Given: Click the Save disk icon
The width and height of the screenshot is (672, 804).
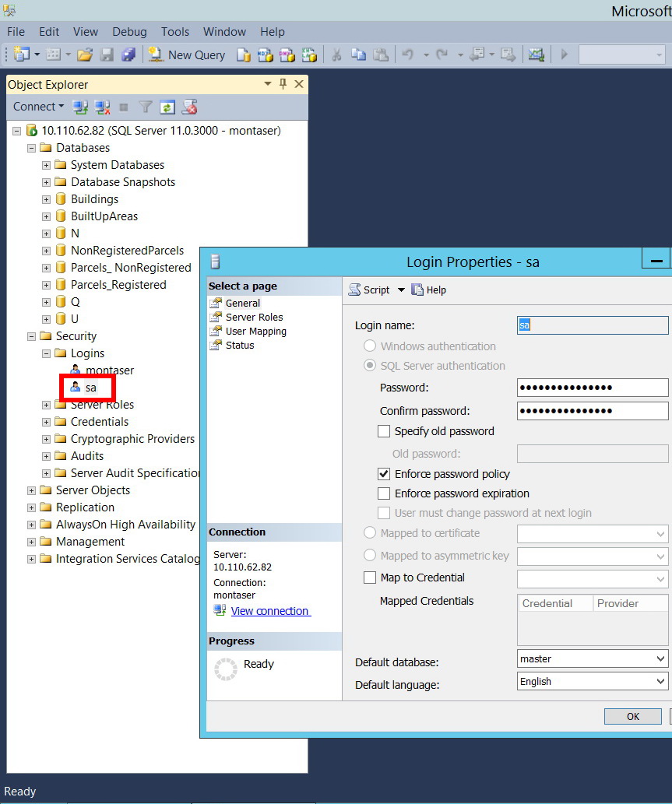Looking at the screenshot, I should point(107,54).
